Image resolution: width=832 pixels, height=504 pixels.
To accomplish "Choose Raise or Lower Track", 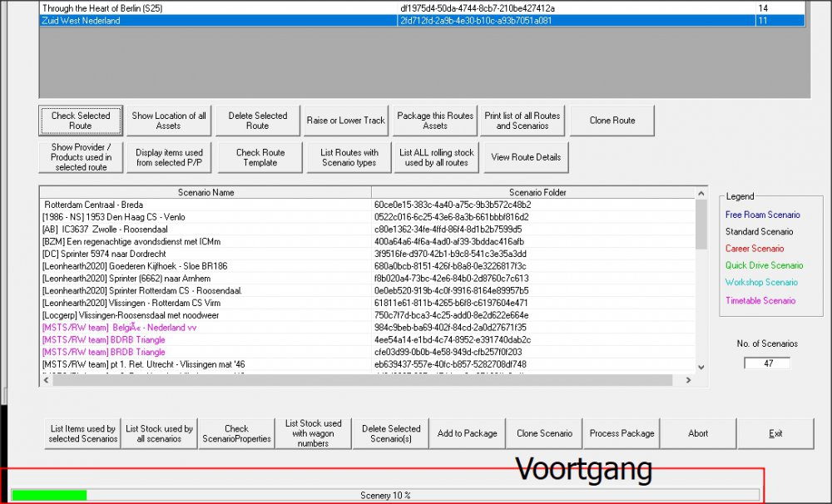I will click(345, 121).
